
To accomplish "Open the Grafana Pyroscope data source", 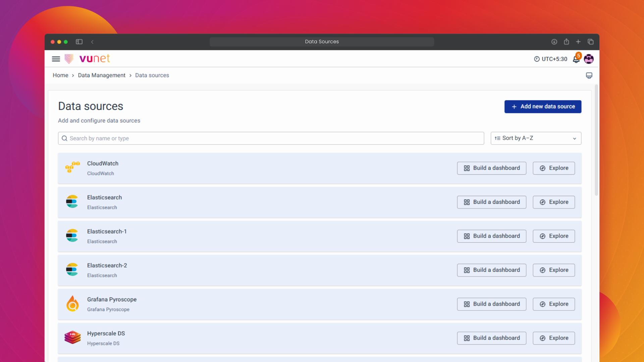I will (x=112, y=299).
